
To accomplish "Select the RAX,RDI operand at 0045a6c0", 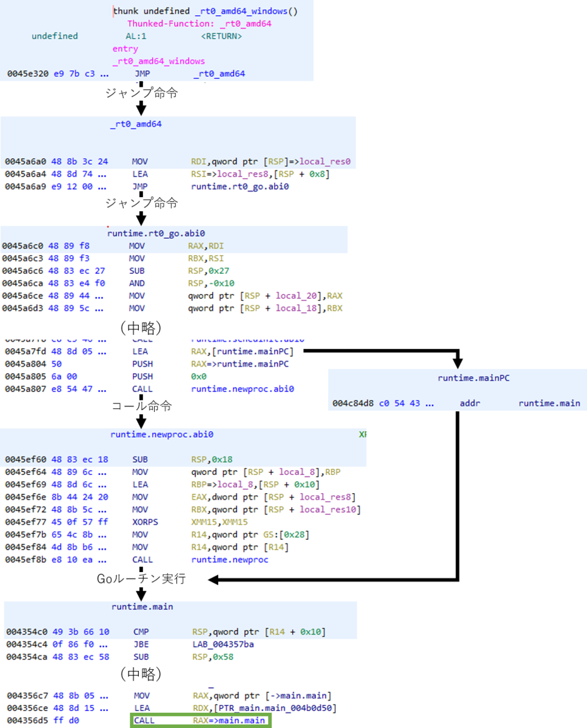I will [x=206, y=246].
